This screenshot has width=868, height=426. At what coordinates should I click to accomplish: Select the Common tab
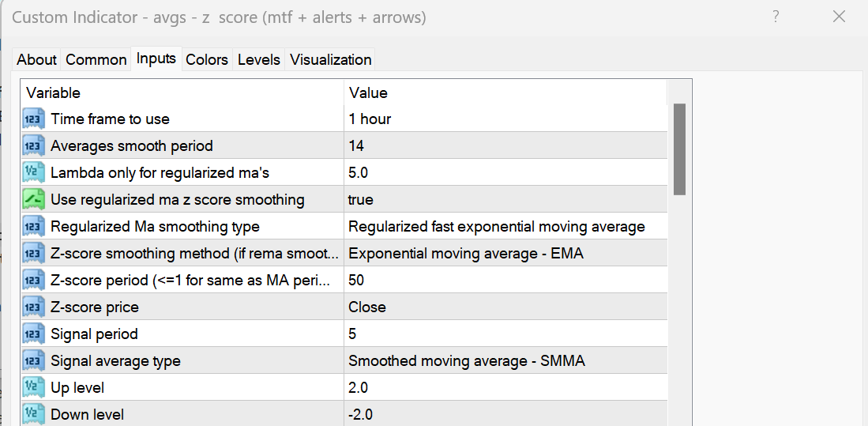pyautogui.click(x=96, y=60)
